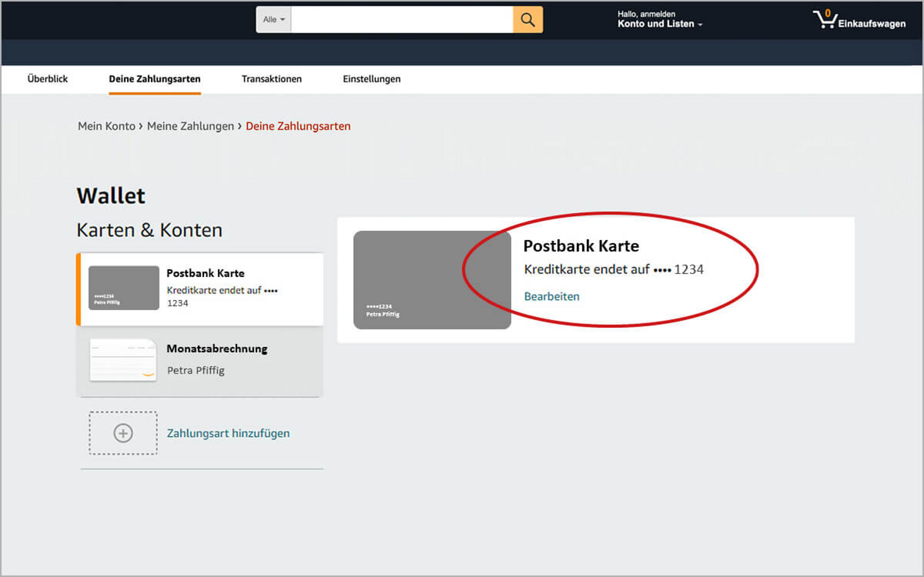Expand the Alle search category dropdown
The height and width of the screenshot is (577, 924).
[x=273, y=19]
